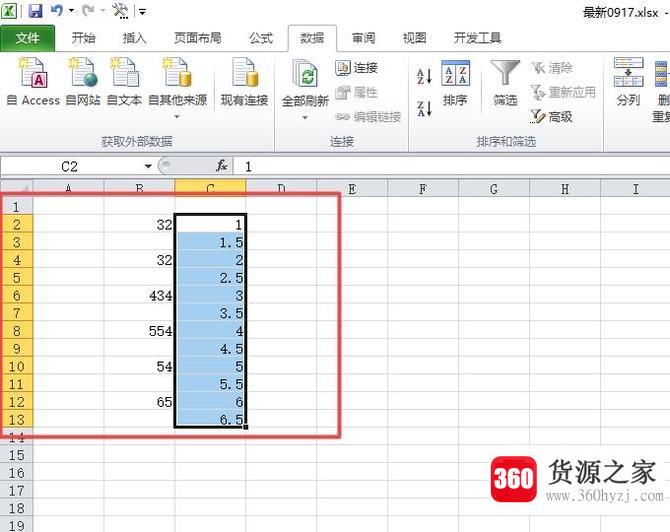This screenshot has height=532, width=670.
Task: Click the 属性 properties button
Action: [x=356, y=92]
